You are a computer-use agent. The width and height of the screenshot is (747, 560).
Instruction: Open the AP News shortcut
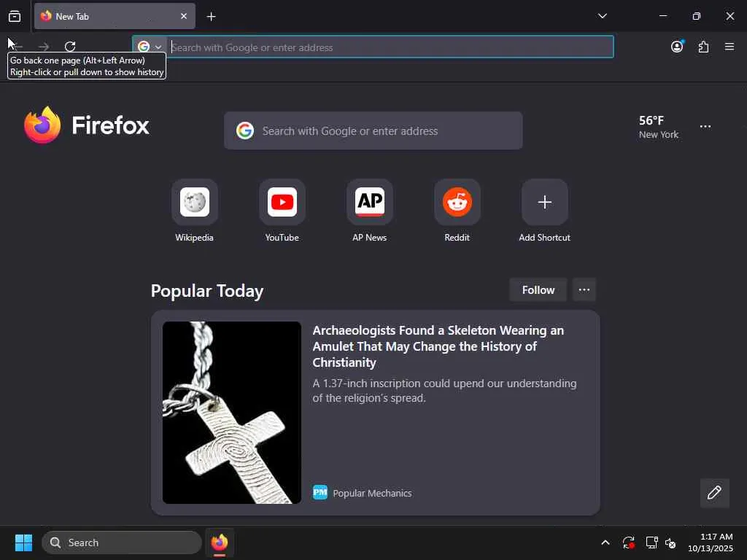tap(370, 211)
